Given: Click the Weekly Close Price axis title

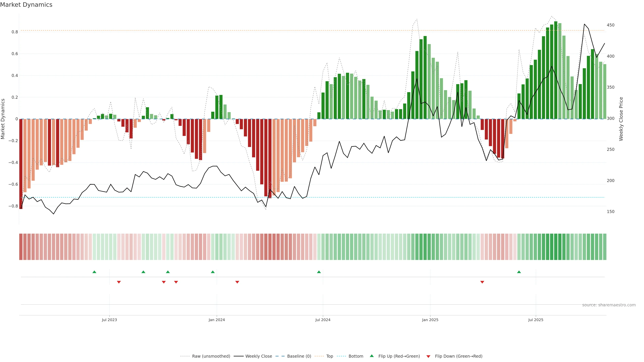Looking at the screenshot, I should click(621, 119).
